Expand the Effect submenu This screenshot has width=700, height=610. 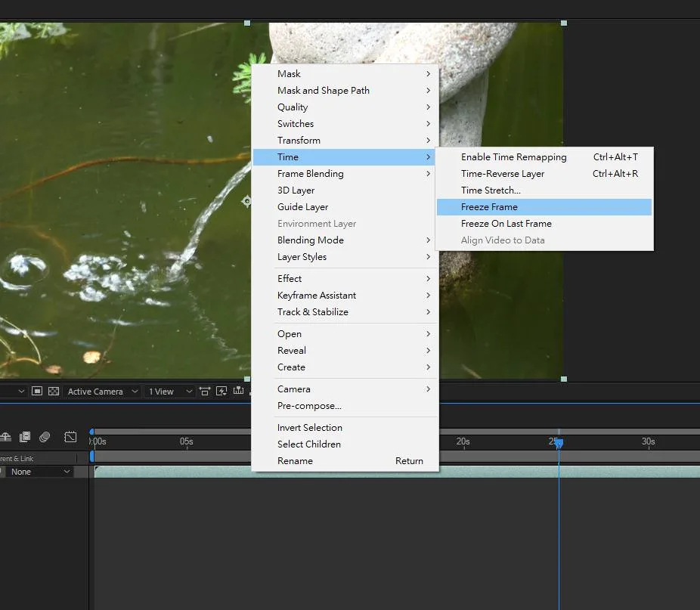(x=345, y=279)
